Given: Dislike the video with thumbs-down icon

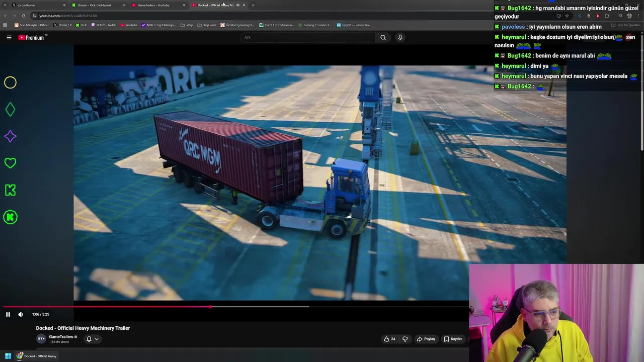Looking at the screenshot, I should [x=405, y=339].
